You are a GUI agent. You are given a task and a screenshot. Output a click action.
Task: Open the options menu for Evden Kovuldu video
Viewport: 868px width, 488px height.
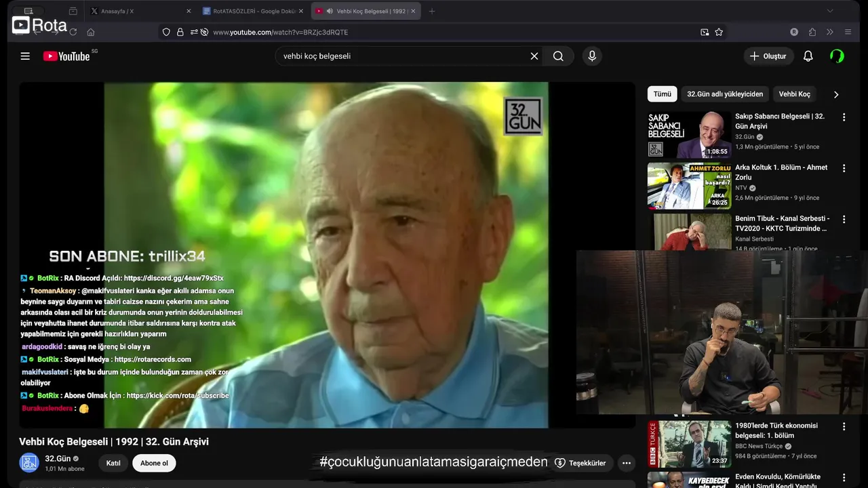tap(844, 478)
